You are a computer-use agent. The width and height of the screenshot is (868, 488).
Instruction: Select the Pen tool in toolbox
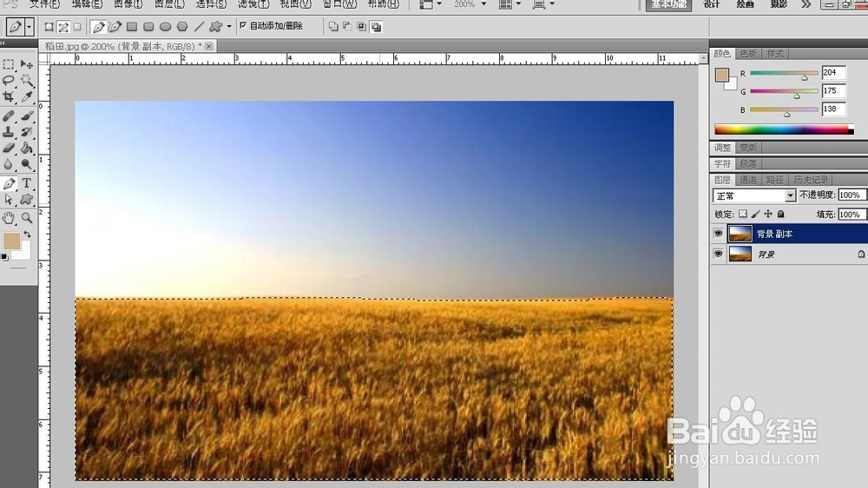9,183
